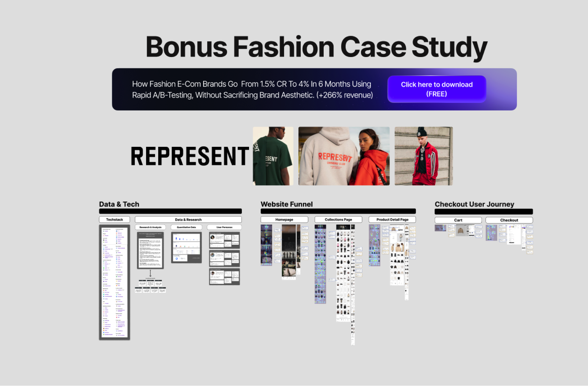Click the Cart label
Viewport: 588px width, 386px height.
pos(458,220)
